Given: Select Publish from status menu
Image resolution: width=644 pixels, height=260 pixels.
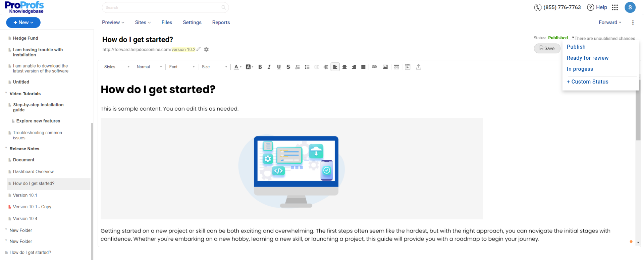Looking at the screenshot, I should (576, 47).
